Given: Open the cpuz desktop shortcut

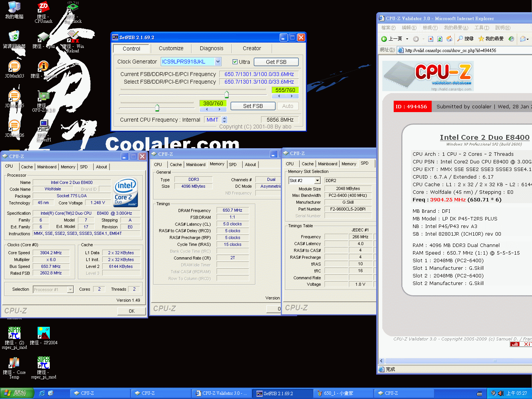Looking at the screenshot, I should pos(44,40).
